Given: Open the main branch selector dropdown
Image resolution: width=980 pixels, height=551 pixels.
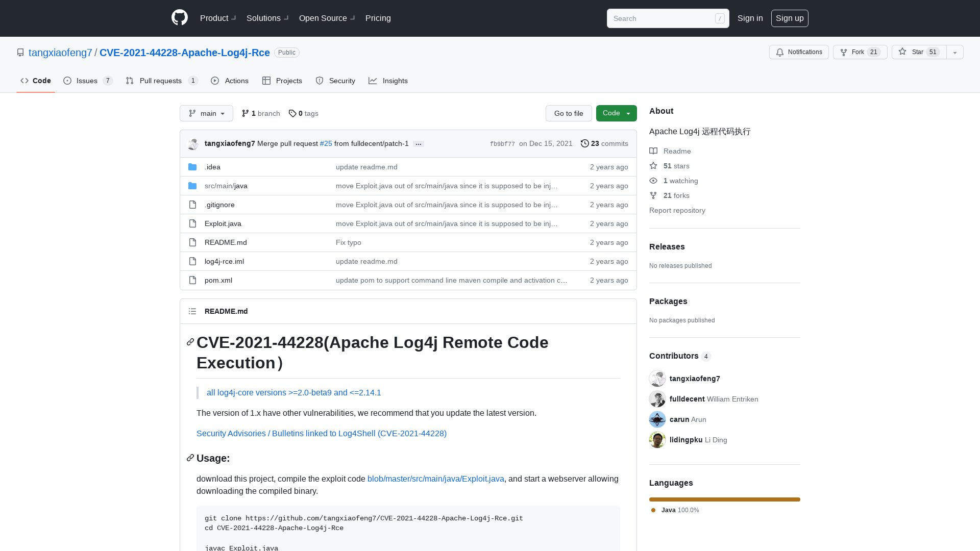Looking at the screenshot, I should (206, 113).
